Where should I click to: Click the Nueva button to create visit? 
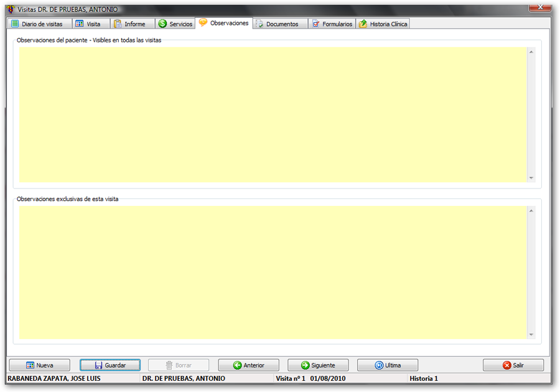pyautogui.click(x=39, y=365)
